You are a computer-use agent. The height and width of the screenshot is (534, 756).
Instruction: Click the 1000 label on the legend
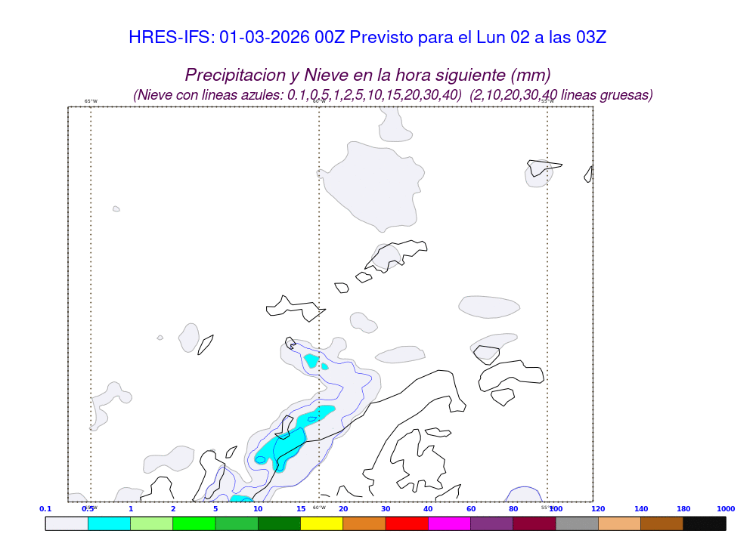pos(725,509)
